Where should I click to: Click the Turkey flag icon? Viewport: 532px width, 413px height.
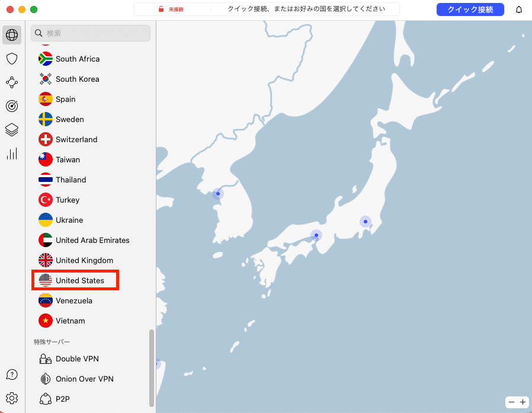[x=46, y=200]
